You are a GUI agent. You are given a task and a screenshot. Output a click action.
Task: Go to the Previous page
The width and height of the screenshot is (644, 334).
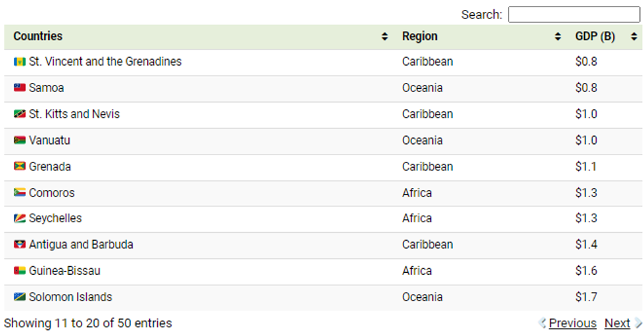572,323
